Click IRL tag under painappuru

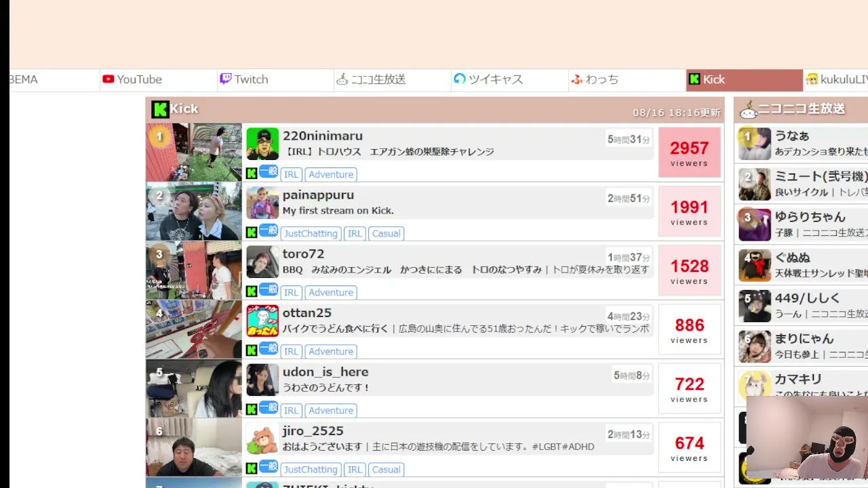[x=355, y=233]
